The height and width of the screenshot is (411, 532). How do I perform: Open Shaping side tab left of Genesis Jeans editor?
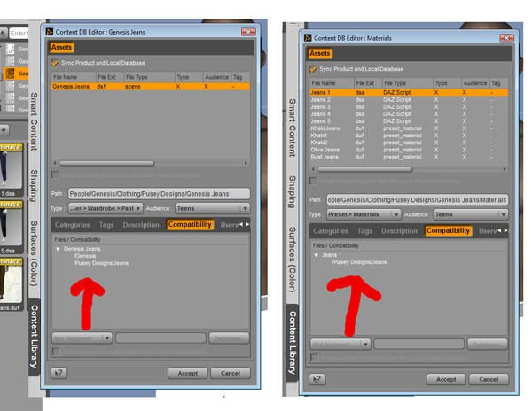[34, 186]
